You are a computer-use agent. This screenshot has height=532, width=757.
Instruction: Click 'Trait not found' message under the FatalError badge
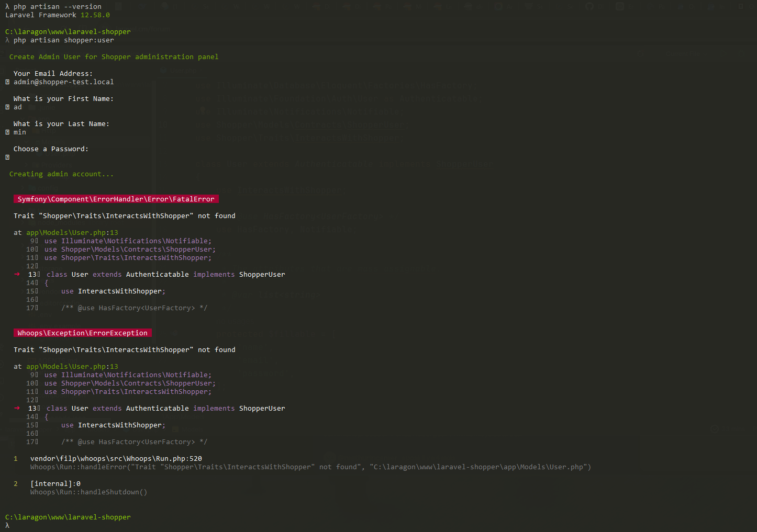(x=125, y=216)
